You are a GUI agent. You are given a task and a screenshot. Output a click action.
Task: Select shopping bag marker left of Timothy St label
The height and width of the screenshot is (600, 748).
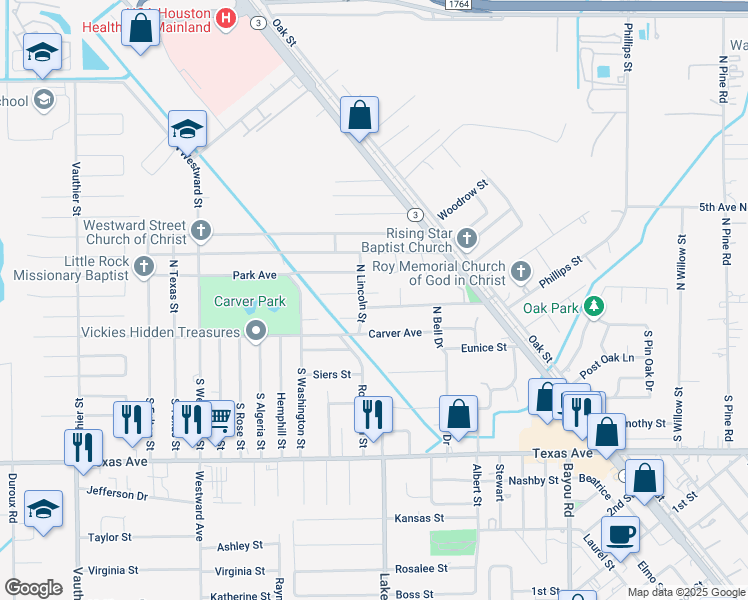pyautogui.click(x=607, y=433)
